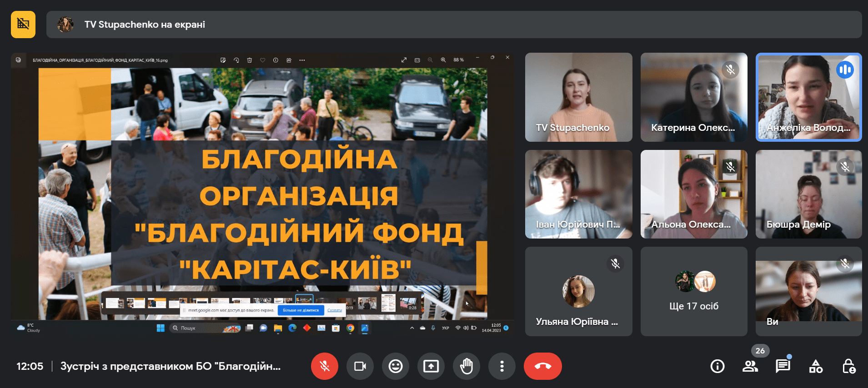Image resolution: width=868 pixels, height=388 pixels.
Task: Raise your hand in the meeting
Action: (466, 366)
